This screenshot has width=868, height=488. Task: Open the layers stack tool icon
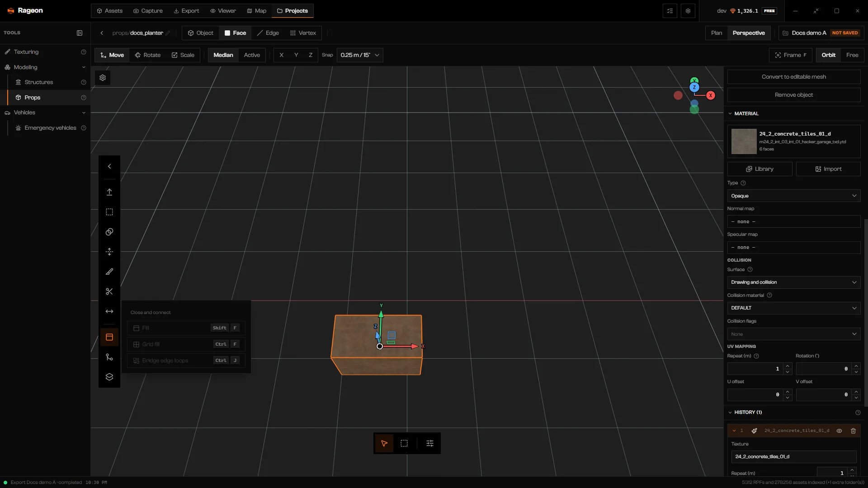109,377
